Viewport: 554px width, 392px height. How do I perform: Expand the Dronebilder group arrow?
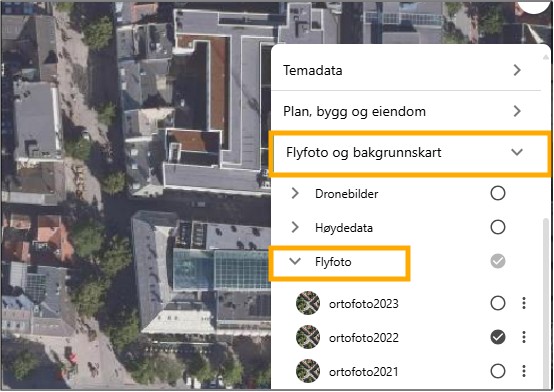point(295,193)
